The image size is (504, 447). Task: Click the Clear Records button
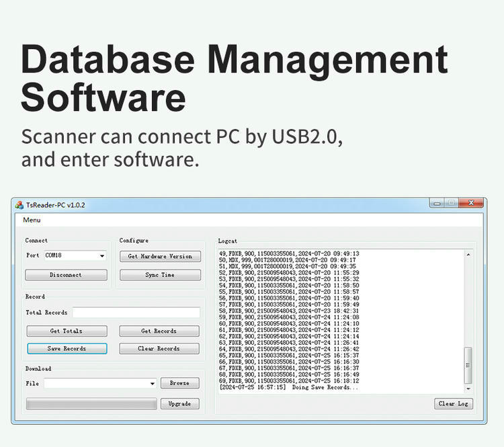click(x=159, y=349)
